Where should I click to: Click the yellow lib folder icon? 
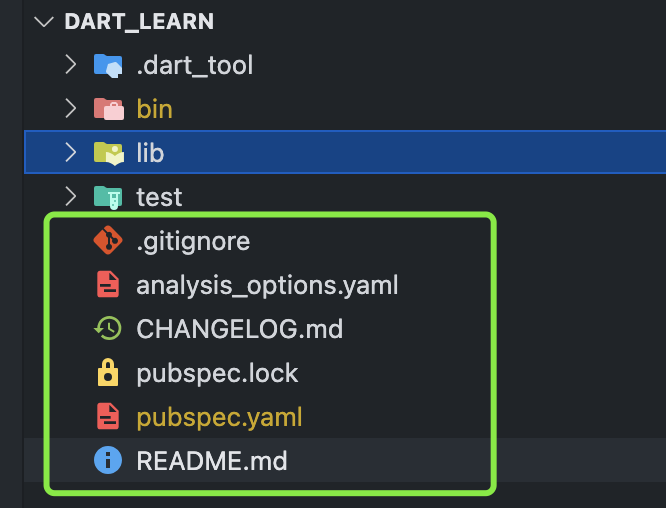[x=109, y=153]
